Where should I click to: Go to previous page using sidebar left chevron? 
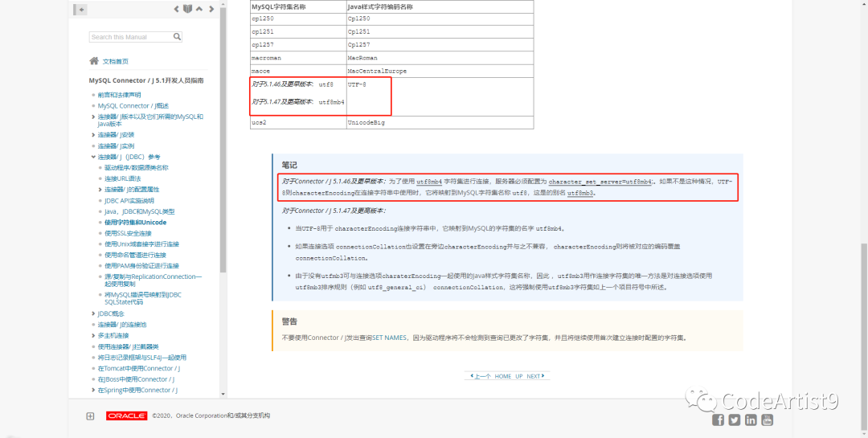coord(177,9)
